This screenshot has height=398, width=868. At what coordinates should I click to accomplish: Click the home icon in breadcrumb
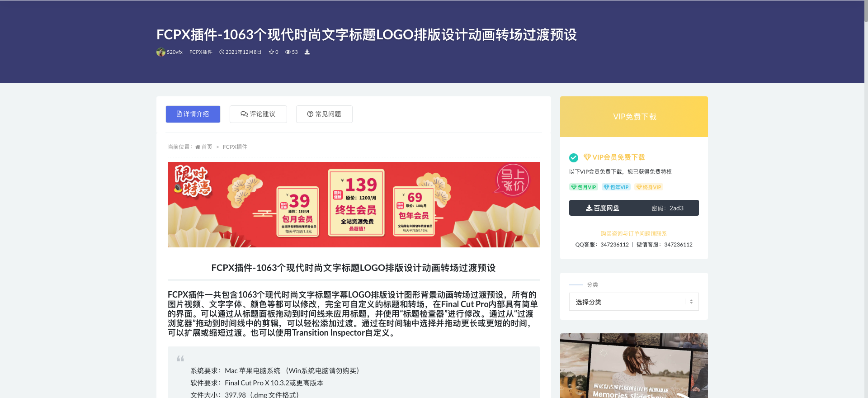coord(198,147)
